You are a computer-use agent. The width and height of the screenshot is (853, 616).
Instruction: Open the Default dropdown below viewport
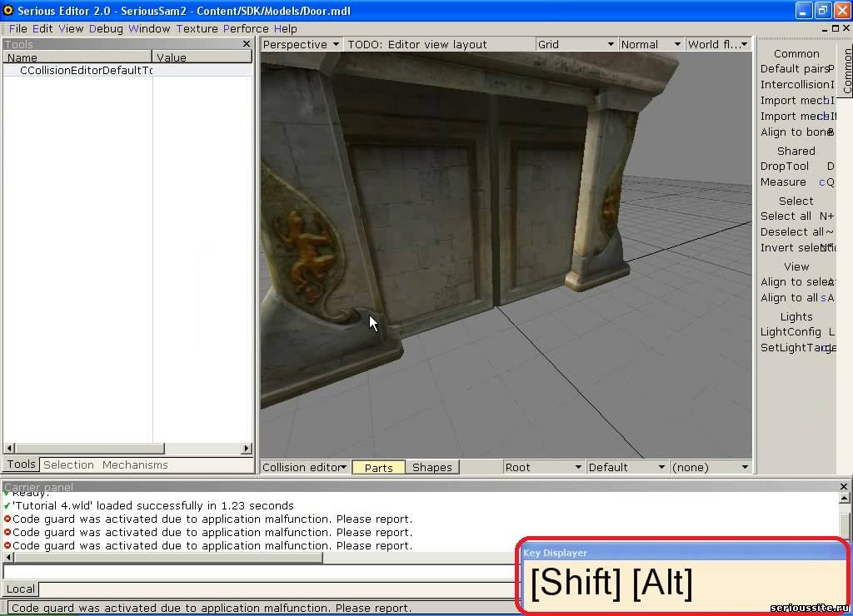click(627, 467)
